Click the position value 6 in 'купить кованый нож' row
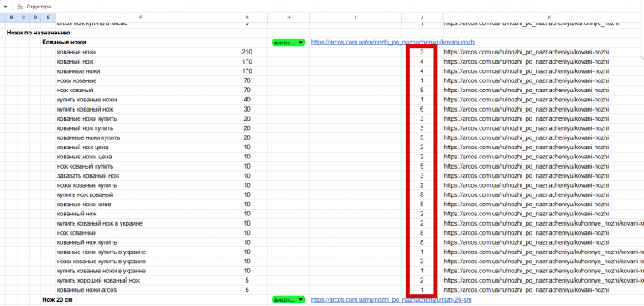The height and width of the screenshot is (306, 644). 422,109
